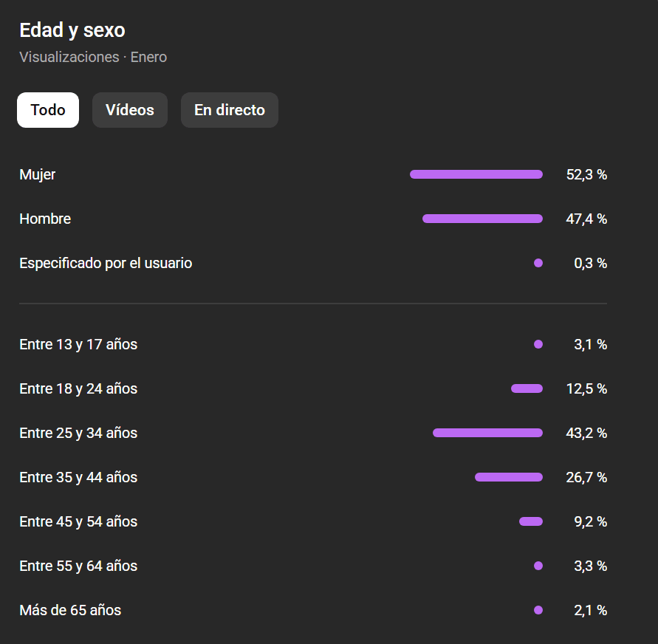
Task: Switch to the En directo filter tab
Action: [229, 109]
